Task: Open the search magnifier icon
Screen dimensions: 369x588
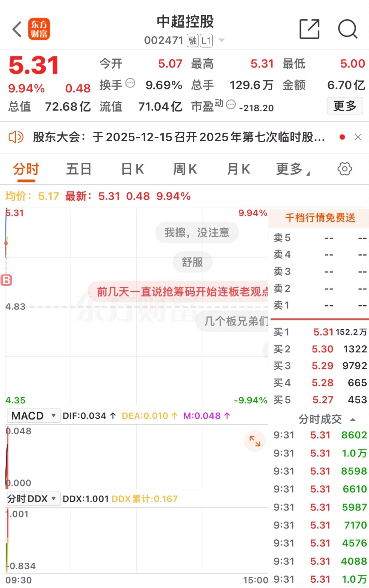Action: click(x=348, y=29)
